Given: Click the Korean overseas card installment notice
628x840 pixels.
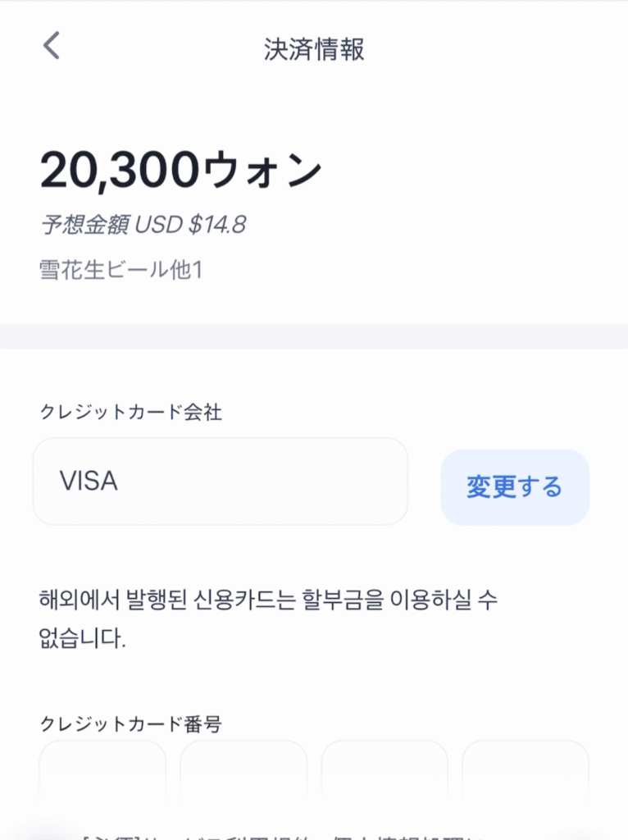Looking at the screenshot, I should pyautogui.click(x=268, y=600).
